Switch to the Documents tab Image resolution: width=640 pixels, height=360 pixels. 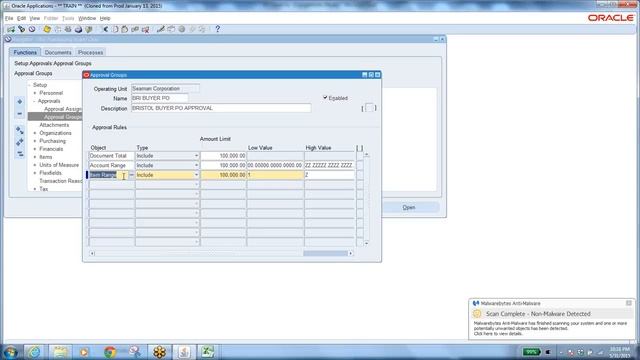tap(58, 52)
